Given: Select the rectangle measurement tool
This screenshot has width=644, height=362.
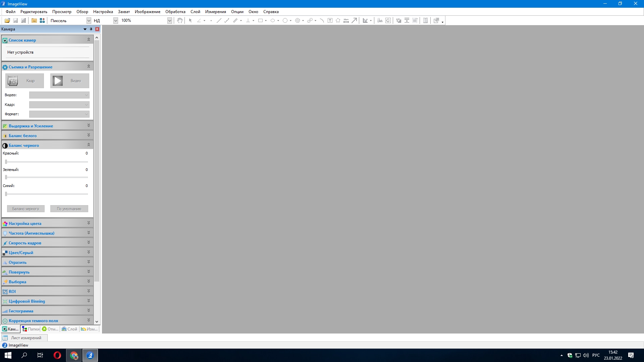Looking at the screenshot, I should pos(260,20).
